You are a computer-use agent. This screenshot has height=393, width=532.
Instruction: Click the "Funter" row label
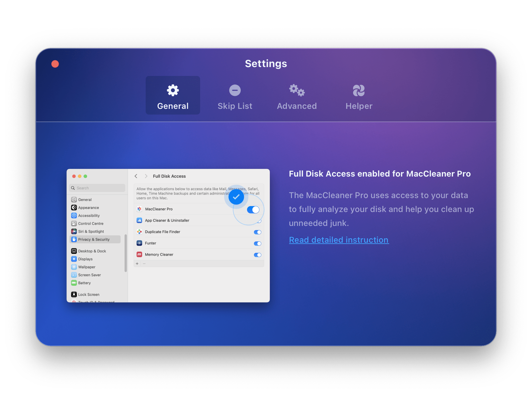(150, 243)
